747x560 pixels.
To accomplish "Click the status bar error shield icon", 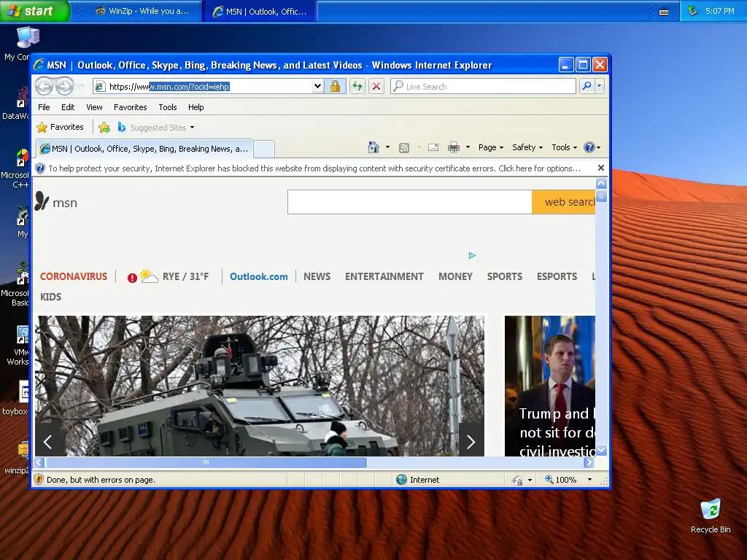I will [39, 480].
